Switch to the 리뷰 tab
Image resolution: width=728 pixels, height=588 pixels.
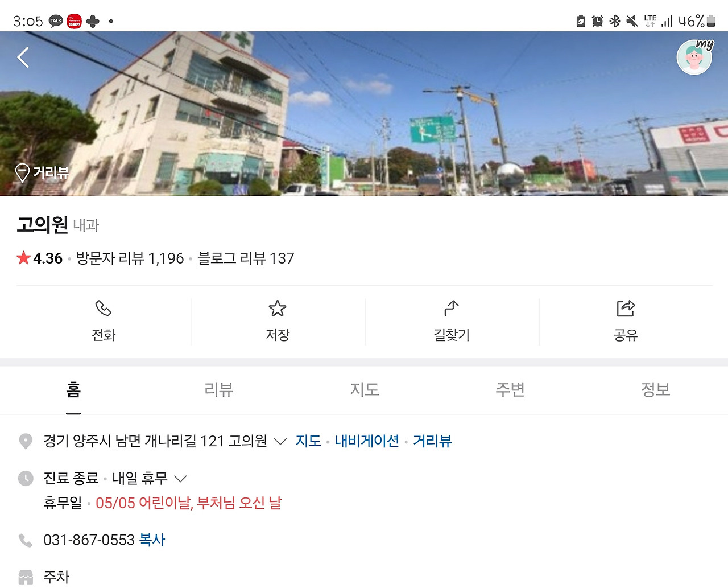click(x=218, y=390)
